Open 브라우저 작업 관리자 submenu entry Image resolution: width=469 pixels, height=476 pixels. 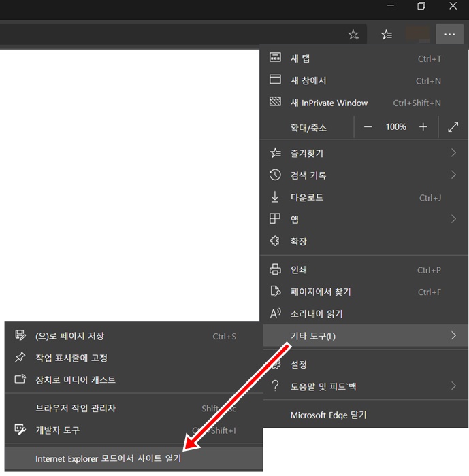(134, 408)
